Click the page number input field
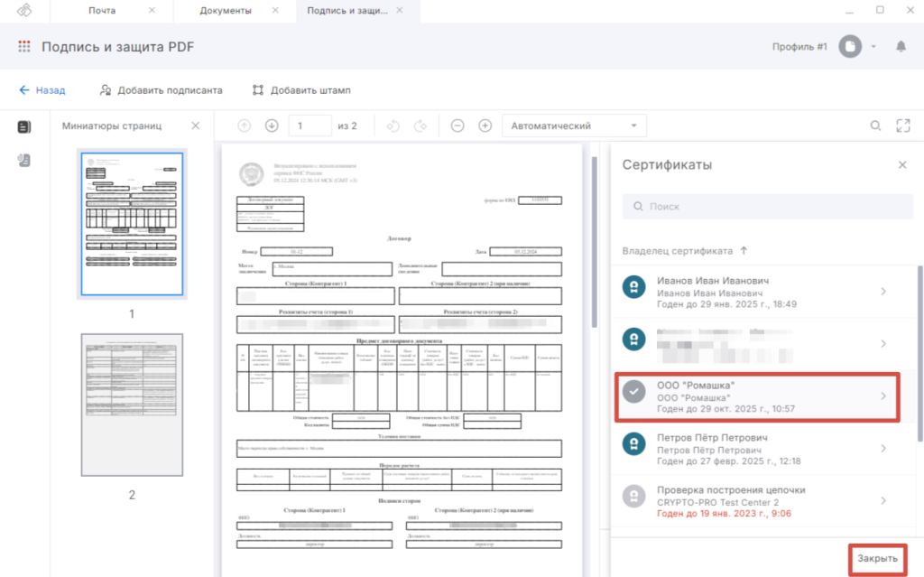Screen dimensions: 924x577 (x=310, y=126)
